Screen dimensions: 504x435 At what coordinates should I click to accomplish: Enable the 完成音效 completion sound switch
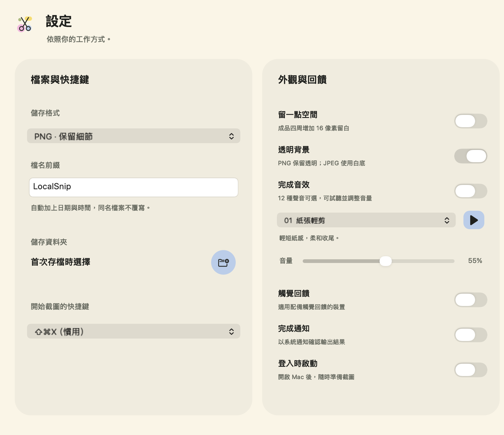471,191
